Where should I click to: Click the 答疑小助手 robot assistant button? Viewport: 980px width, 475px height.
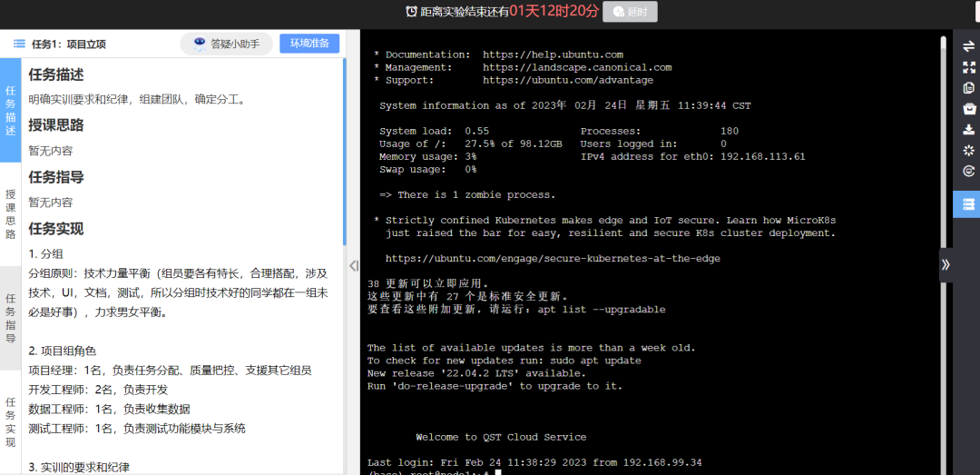pos(226,44)
